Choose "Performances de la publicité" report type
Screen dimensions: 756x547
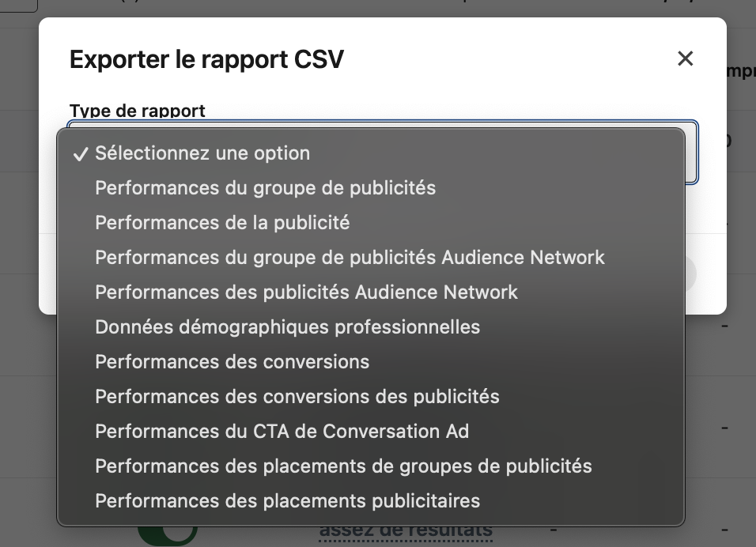click(222, 222)
